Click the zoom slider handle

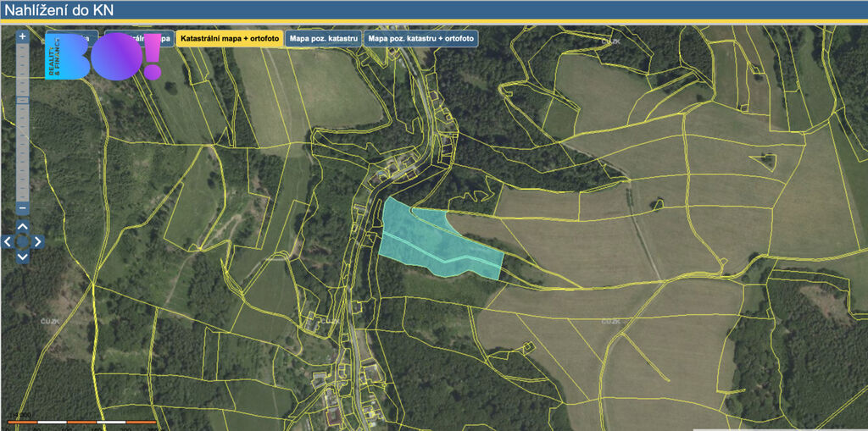[x=23, y=100]
